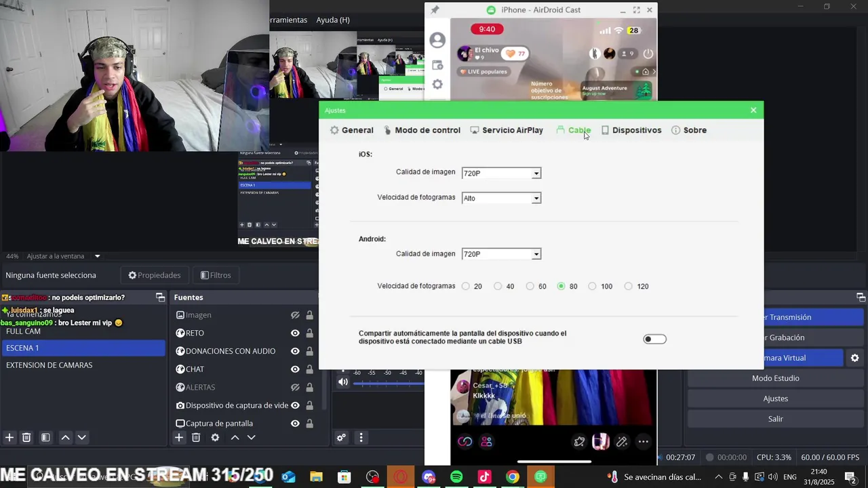868x488 pixels.
Task: Click the audio mixer volume slider
Action: pos(389,383)
